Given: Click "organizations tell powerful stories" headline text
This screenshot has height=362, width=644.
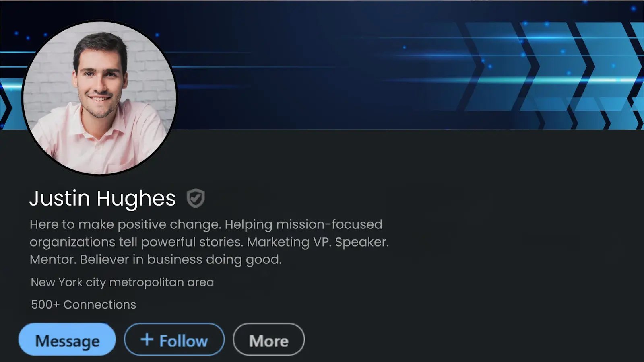Looking at the screenshot, I should (136, 242).
